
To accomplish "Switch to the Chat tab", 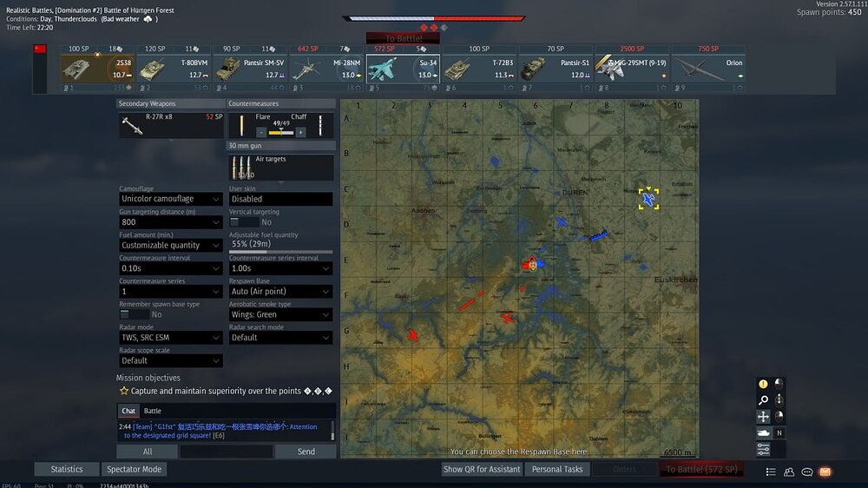I will pyautogui.click(x=128, y=411).
